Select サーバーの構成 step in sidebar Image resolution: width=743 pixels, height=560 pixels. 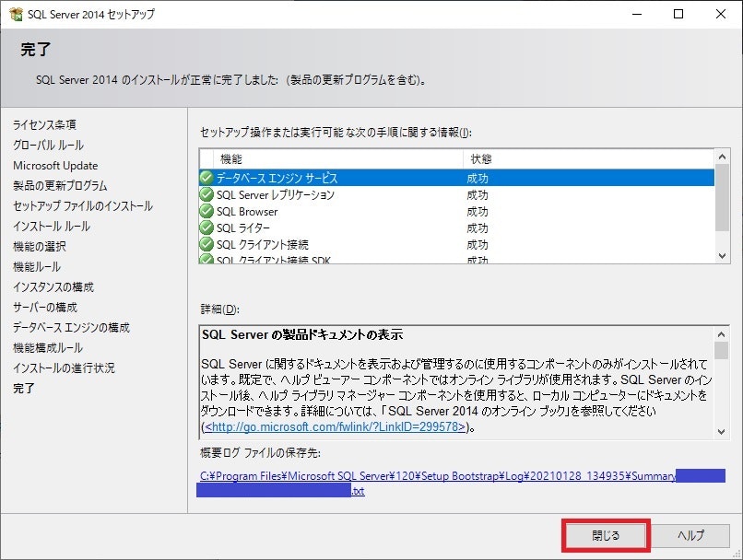click(45, 308)
